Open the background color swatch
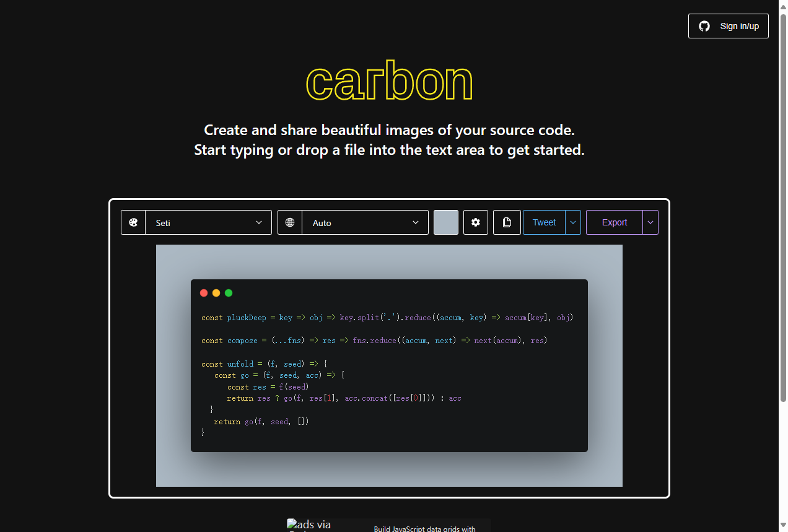788x532 pixels. pos(445,222)
